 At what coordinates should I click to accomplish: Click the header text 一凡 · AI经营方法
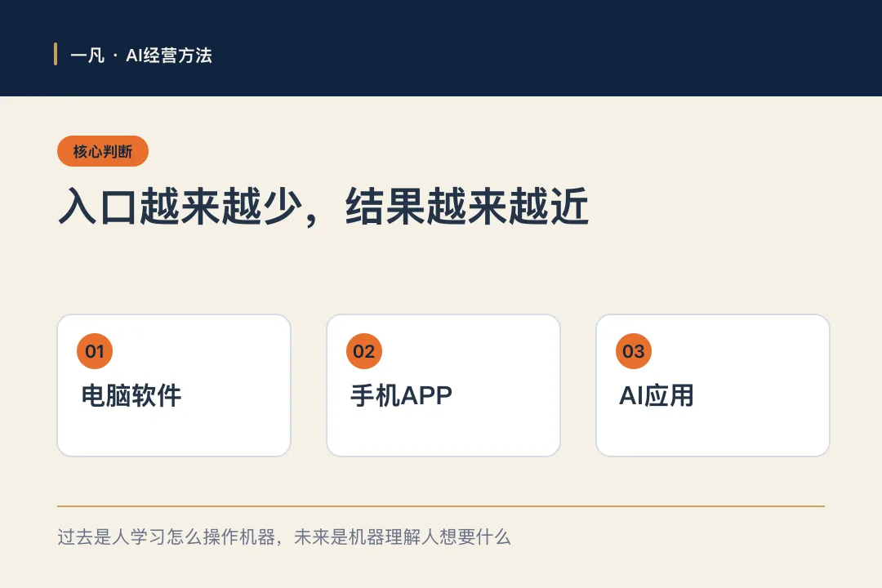(141, 56)
